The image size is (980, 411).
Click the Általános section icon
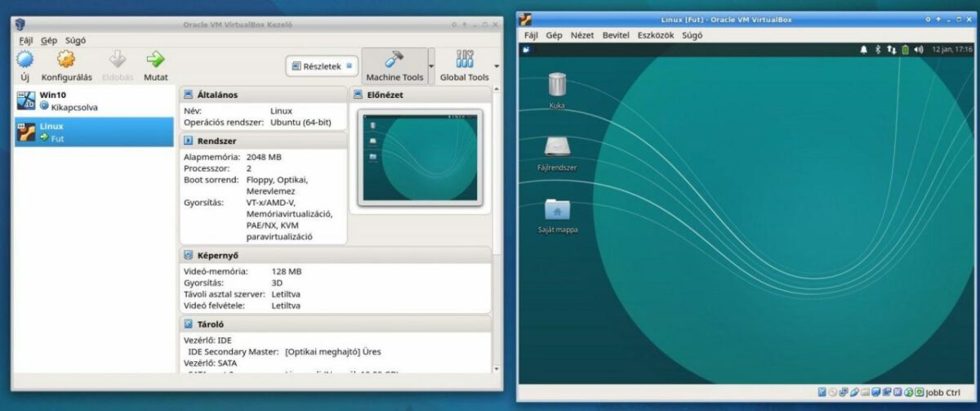(189, 95)
